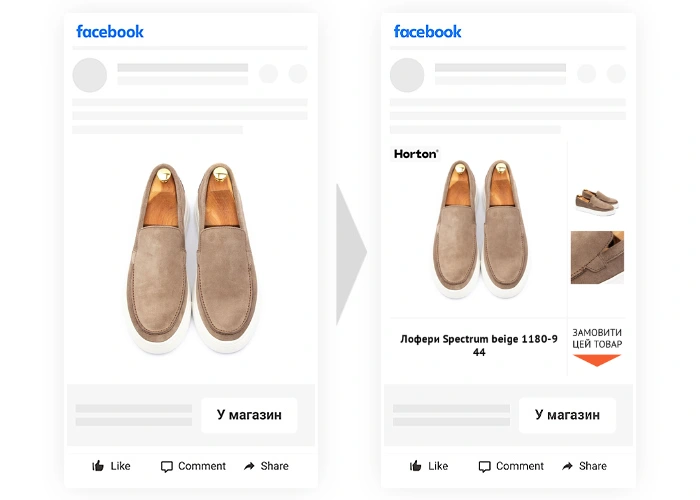Click the profile avatar circle in left post

click(90, 75)
